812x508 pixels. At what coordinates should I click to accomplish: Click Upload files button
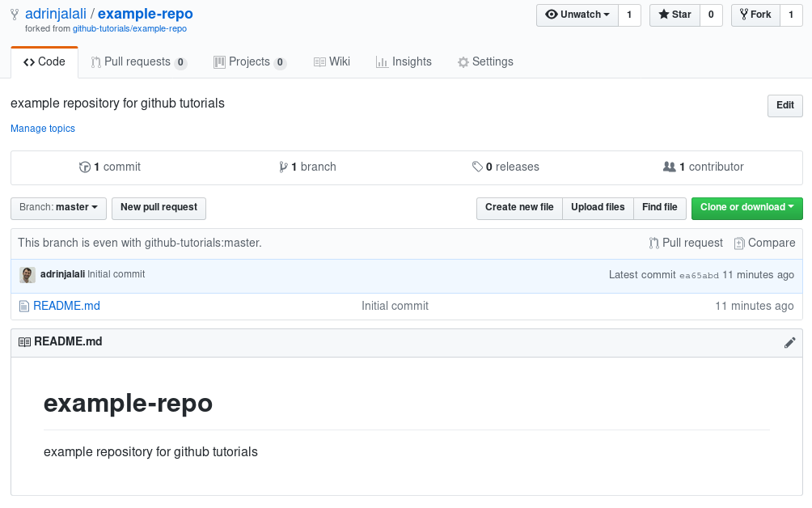click(x=598, y=208)
